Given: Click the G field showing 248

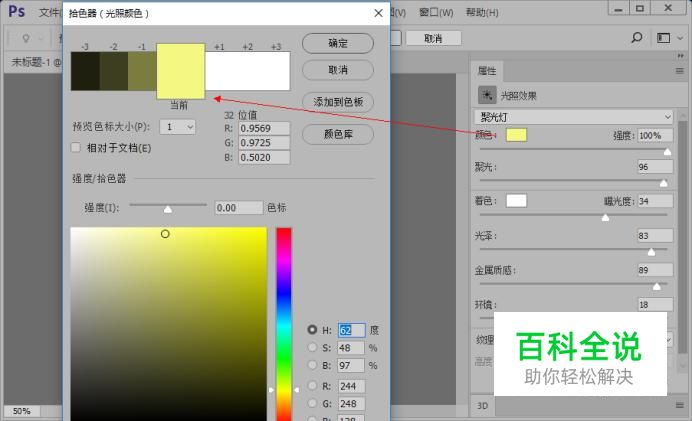Looking at the screenshot, I should click(x=351, y=403).
